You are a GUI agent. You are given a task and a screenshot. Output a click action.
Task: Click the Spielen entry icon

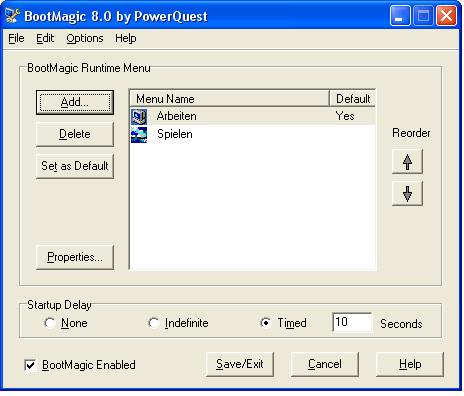click(x=139, y=135)
